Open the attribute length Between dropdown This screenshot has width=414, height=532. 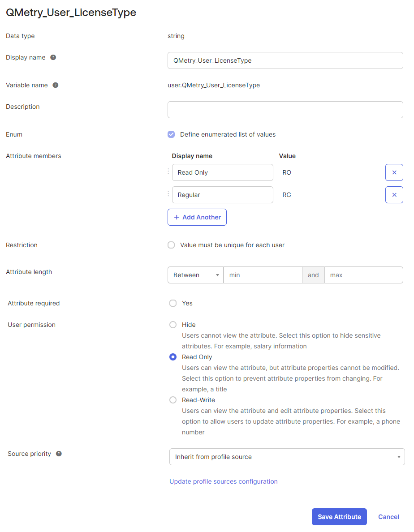coord(195,275)
